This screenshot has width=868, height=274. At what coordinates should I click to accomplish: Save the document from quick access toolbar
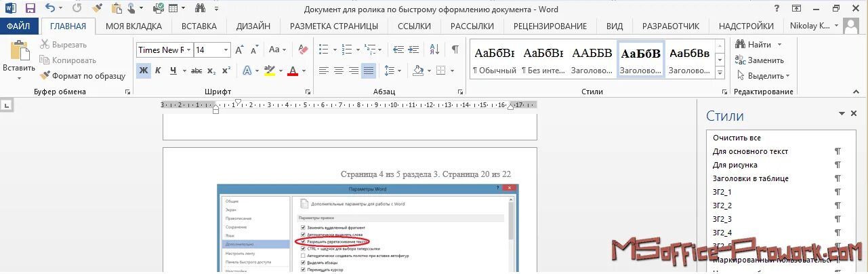tap(30, 9)
